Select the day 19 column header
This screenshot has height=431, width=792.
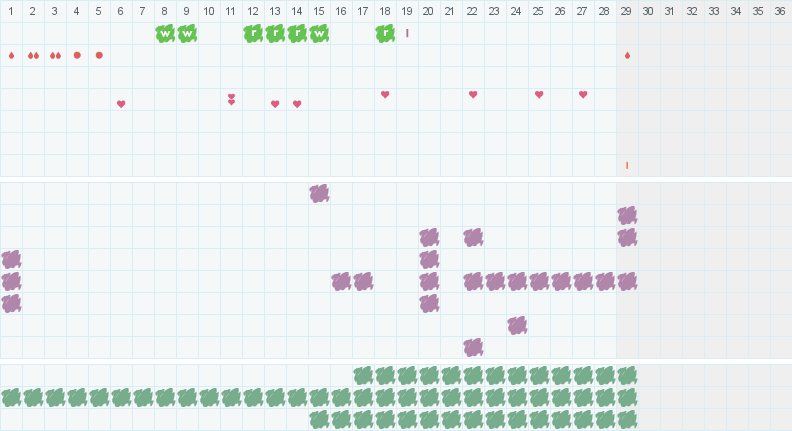click(x=407, y=11)
